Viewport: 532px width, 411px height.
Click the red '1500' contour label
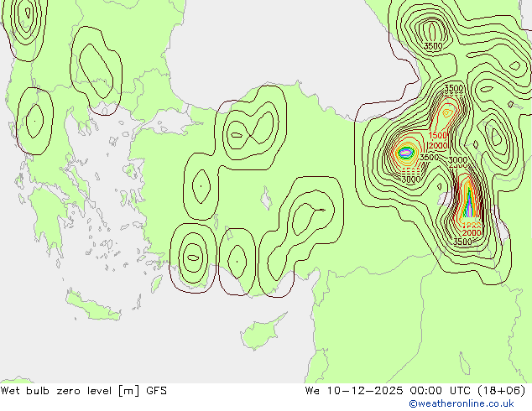[438, 135]
